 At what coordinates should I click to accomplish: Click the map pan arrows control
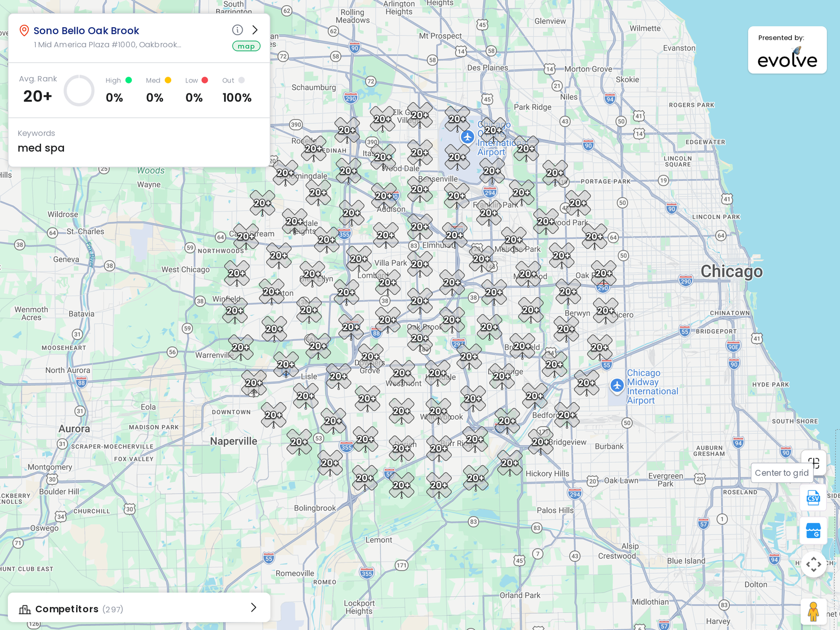(814, 564)
